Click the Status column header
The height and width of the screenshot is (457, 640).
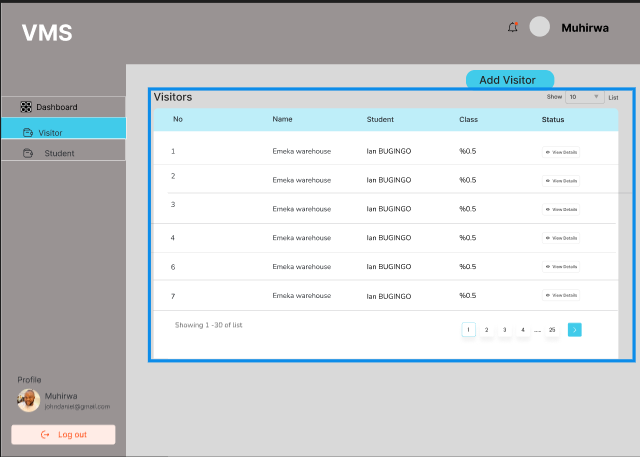tap(553, 120)
